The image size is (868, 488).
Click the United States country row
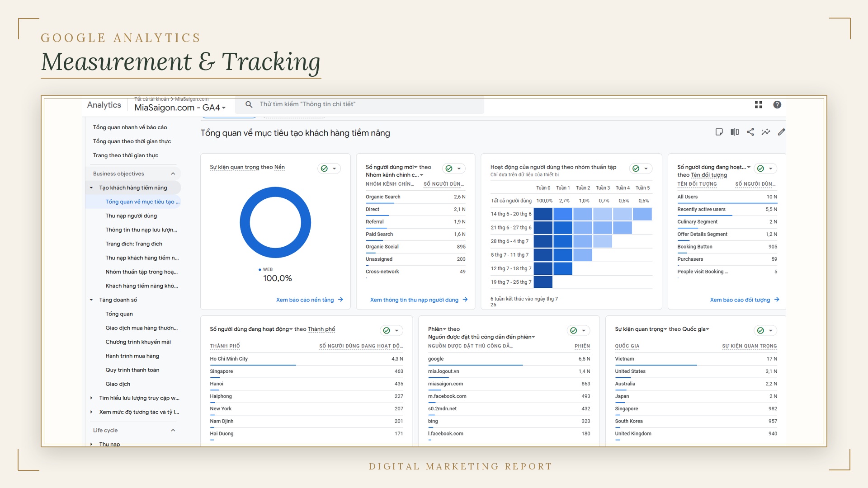(x=696, y=371)
